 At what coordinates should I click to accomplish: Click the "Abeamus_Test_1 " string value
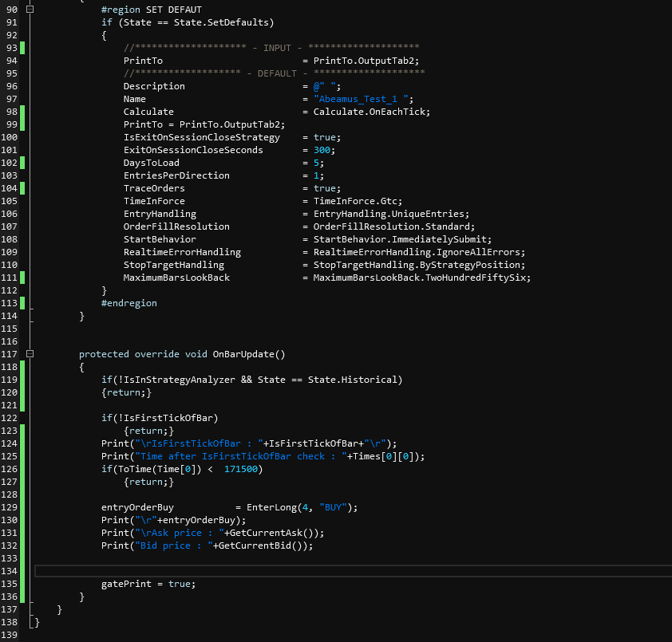coord(363,99)
